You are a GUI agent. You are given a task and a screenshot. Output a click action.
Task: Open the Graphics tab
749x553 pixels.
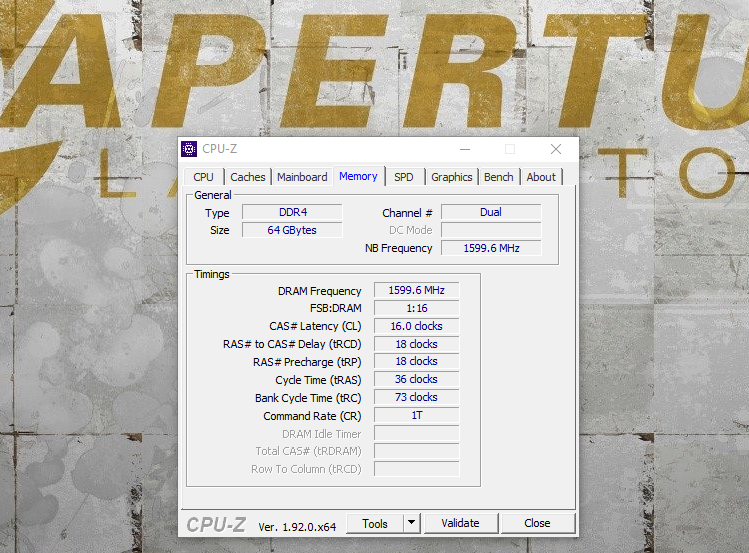pos(451,177)
